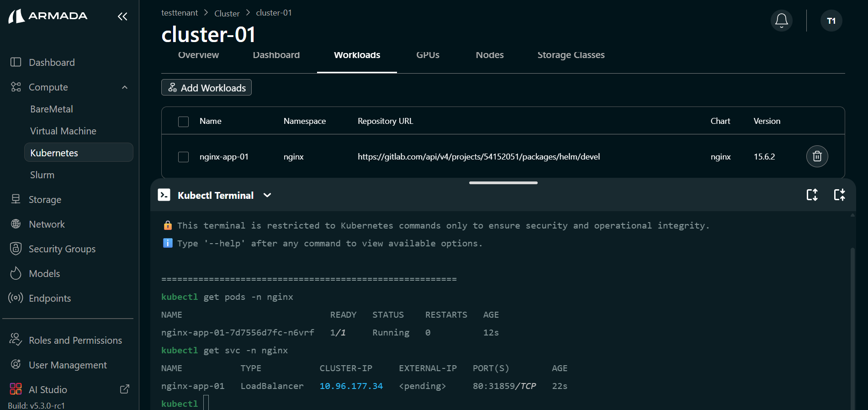
Task: Click cluster IP 10.96.177.34 in terminal
Action: (x=351, y=386)
